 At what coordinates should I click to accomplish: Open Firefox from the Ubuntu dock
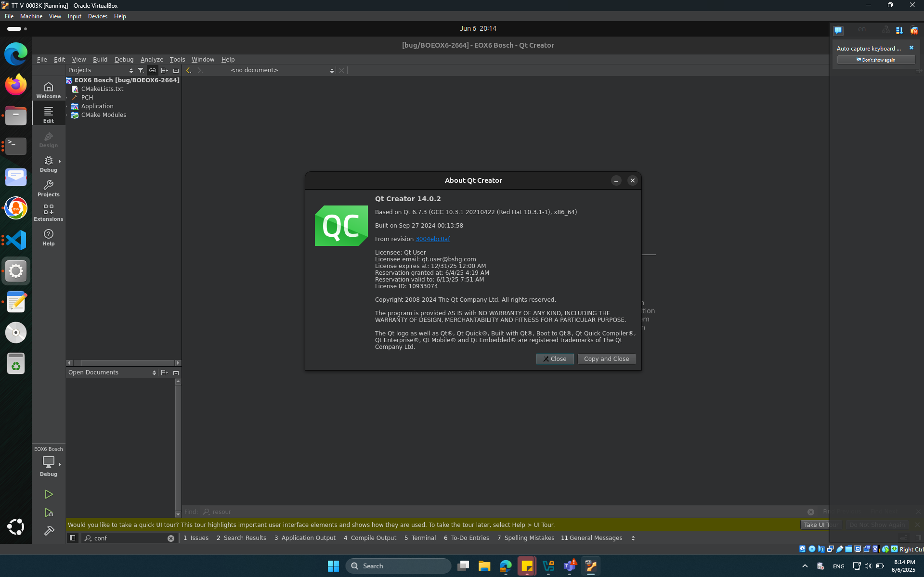pos(16,84)
